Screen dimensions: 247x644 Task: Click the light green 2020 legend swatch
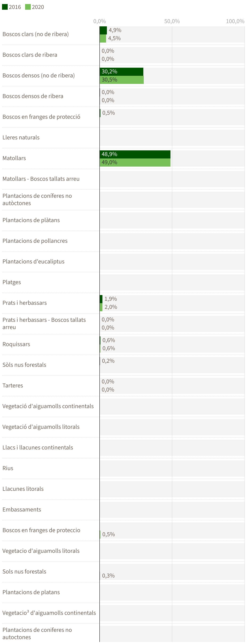[x=28, y=7]
